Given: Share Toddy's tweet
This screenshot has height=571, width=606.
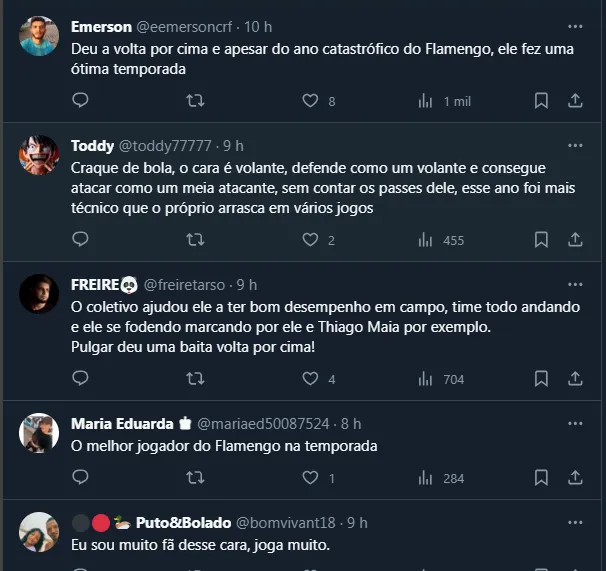Looking at the screenshot, I should tap(575, 240).
